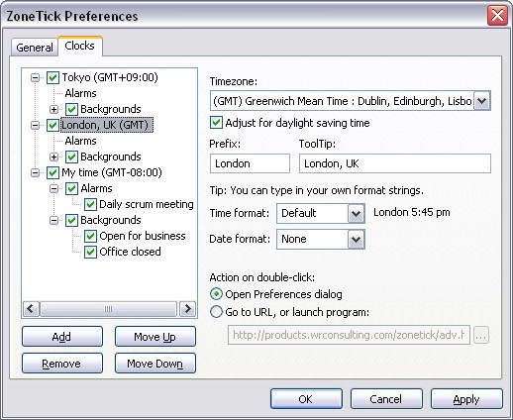Select the Open for business label
The width and height of the screenshot is (513, 420).
[x=143, y=236]
